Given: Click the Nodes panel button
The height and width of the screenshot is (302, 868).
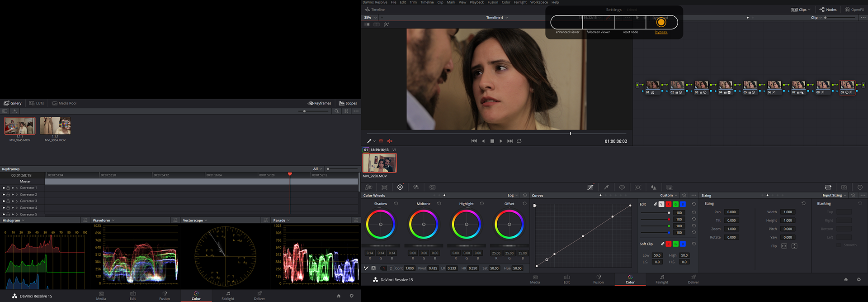Looking at the screenshot, I should (x=828, y=10).
